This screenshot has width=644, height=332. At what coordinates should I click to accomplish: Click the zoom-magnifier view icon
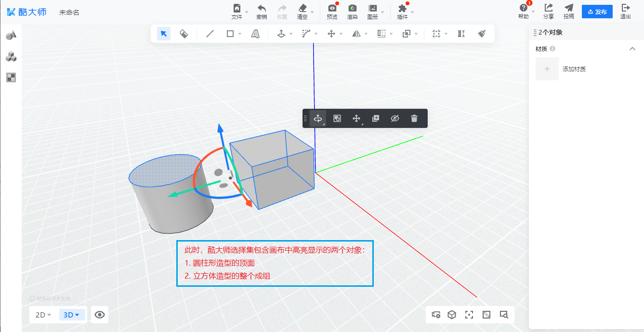[x=504, y=315]
